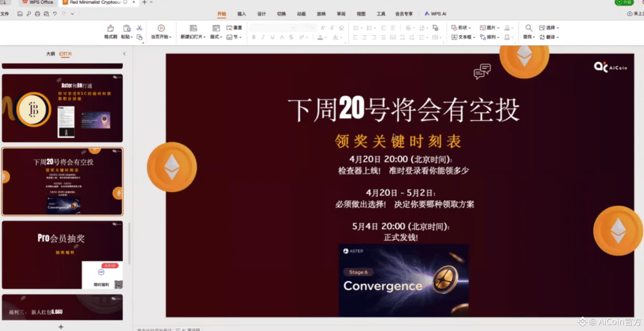Switch to the 审阅 (Review) ribbon tab
644x331 pixels.
(x=341, y=14)
